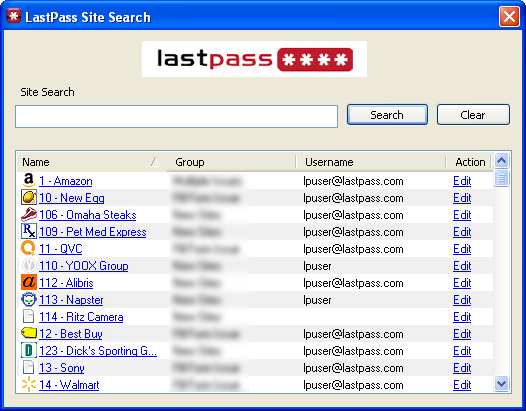Edit the Alibris entry
This screenshot has width=526, height=411.
(x=462, y=283)
